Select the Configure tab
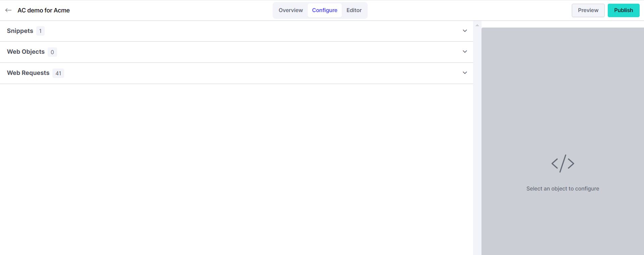The height and width of the screenshot is (255, 644). (x=325, y=10)
